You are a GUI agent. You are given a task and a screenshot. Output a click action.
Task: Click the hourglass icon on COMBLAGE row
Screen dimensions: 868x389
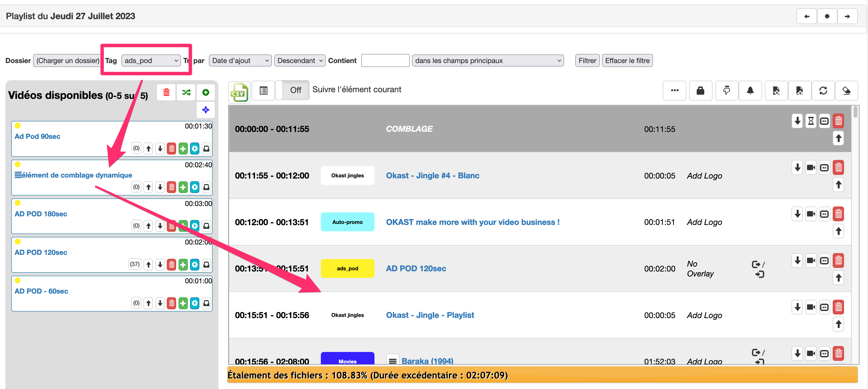point(811,121)
